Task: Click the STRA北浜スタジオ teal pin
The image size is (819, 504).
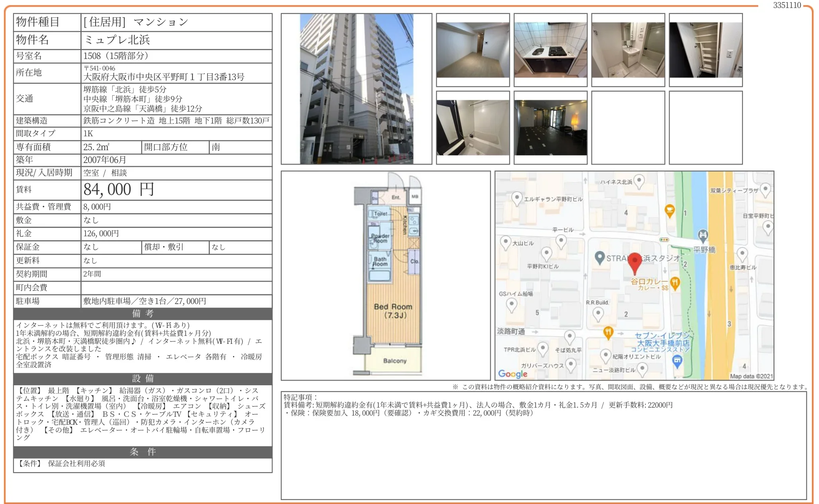Action: [600, 257]
